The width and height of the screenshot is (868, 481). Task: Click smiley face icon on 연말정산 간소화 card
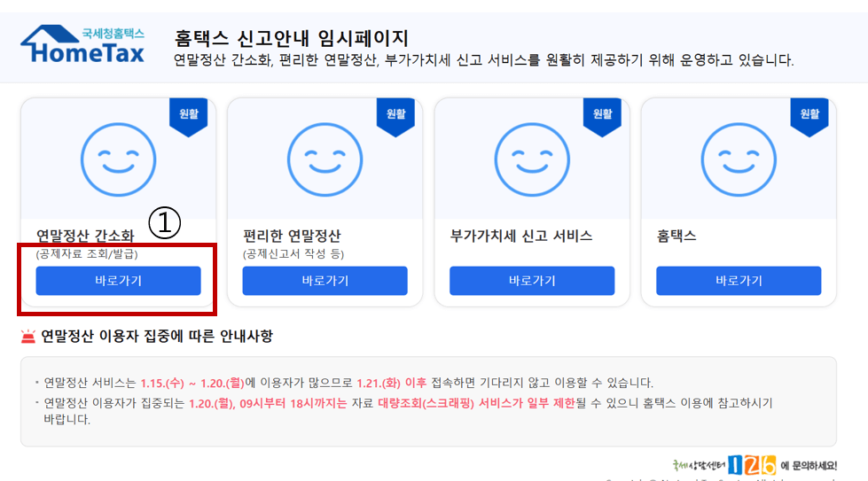pyautogui.click(x=119, y=159)
